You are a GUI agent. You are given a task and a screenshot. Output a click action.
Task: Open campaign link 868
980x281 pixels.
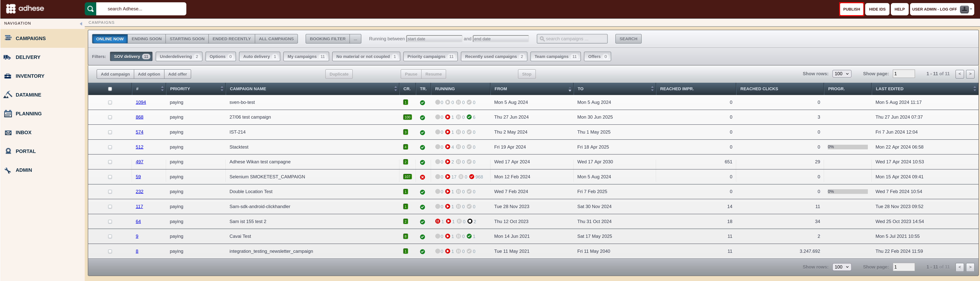(140, 117)
